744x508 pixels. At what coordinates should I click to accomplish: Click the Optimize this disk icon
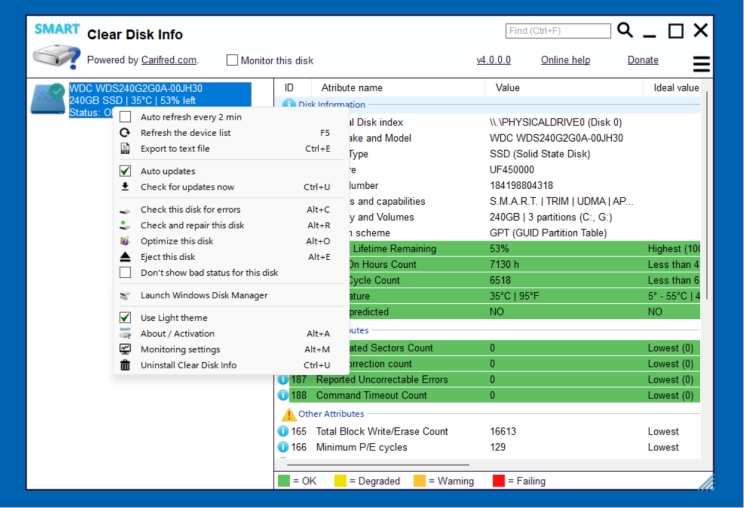[x=125, y=241]
